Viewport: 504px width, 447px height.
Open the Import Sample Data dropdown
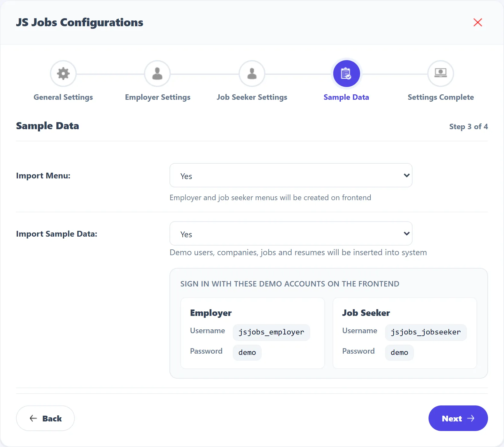pyautogui.click(x=291, y=233)
